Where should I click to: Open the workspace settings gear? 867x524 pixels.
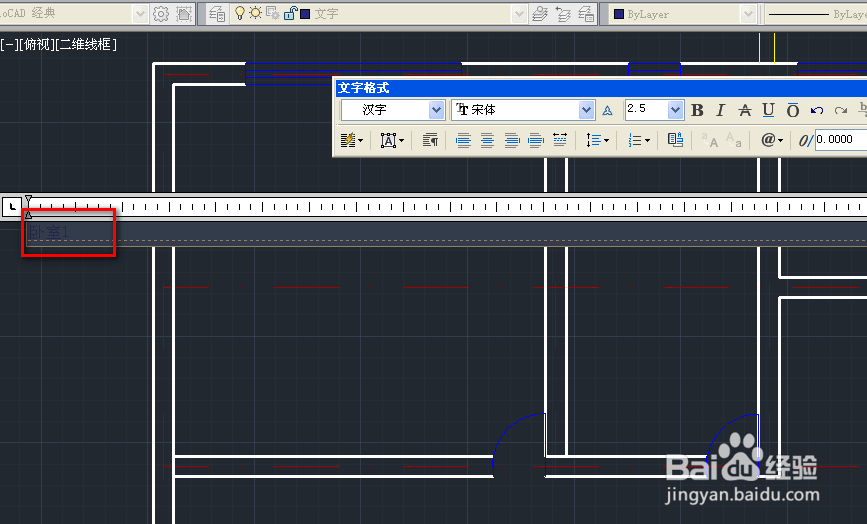[161, 14]
